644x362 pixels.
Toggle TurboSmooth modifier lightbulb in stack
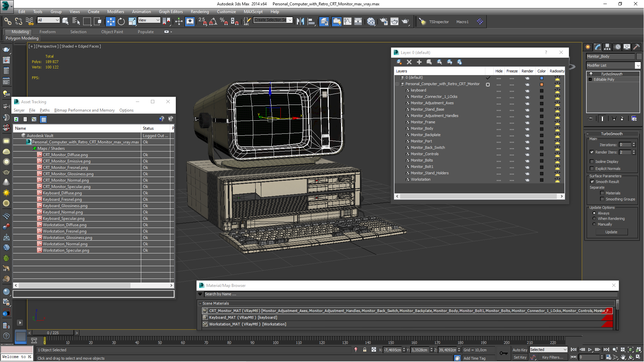pos(591,74)
